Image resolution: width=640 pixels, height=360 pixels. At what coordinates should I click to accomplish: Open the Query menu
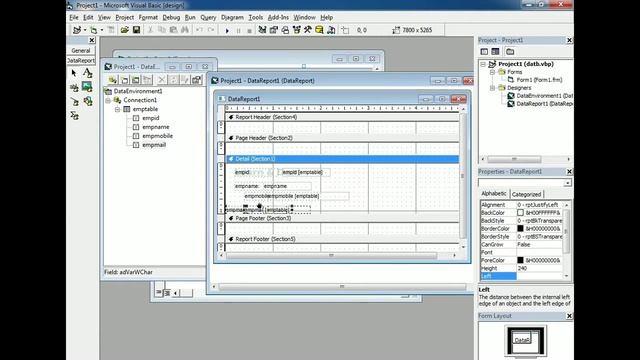click(x=208, y=17)
